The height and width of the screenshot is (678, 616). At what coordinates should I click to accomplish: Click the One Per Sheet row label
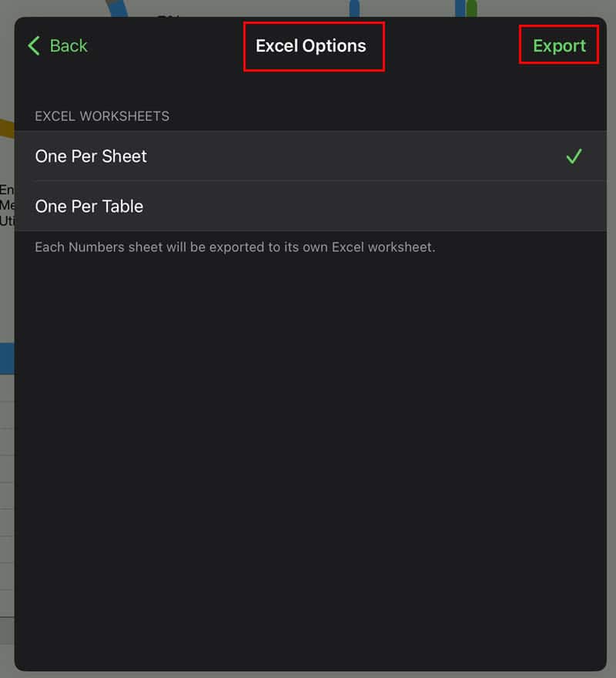click(x=91, y=156)
